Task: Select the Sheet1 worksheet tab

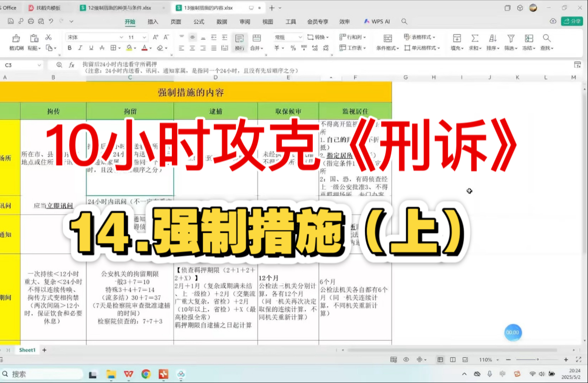Action: tap(27, 350)
